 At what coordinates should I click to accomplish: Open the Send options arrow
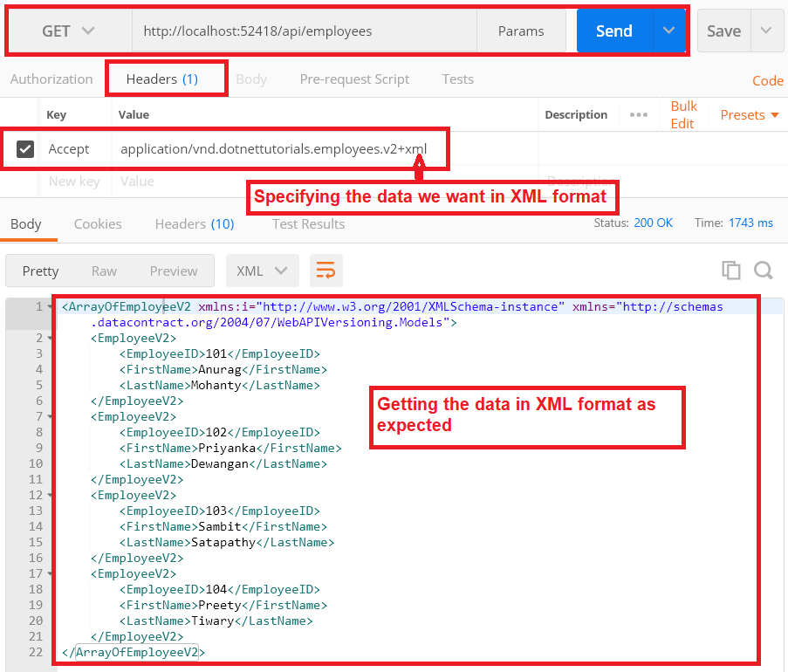tap(669, 31)
